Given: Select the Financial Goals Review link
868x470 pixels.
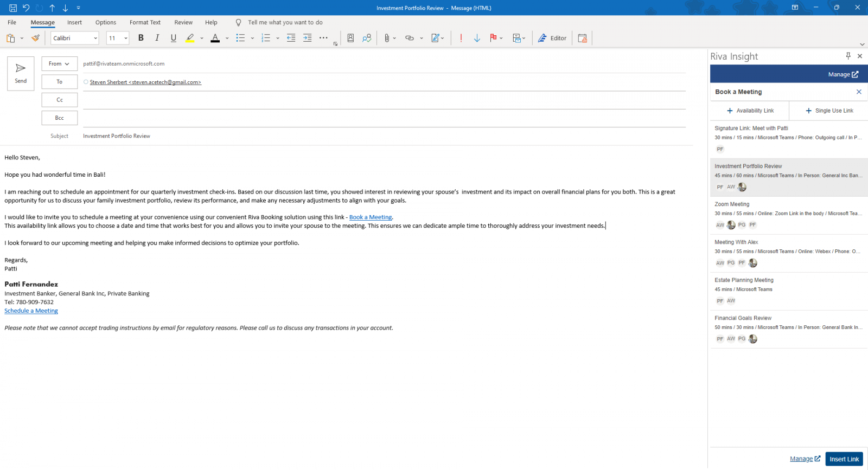Looking at the screenshot, I should [x=789, y=329].
